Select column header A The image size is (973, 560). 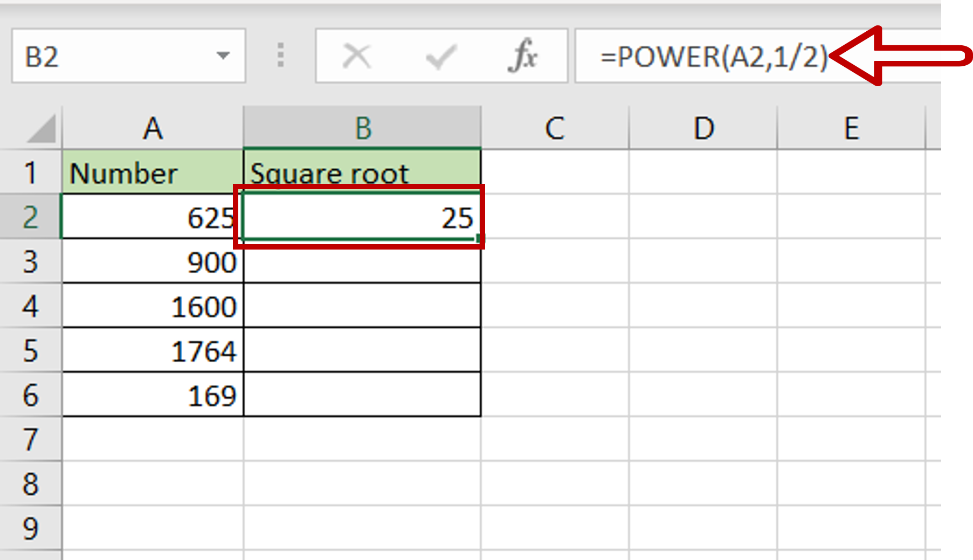click(x=153, y=128)
